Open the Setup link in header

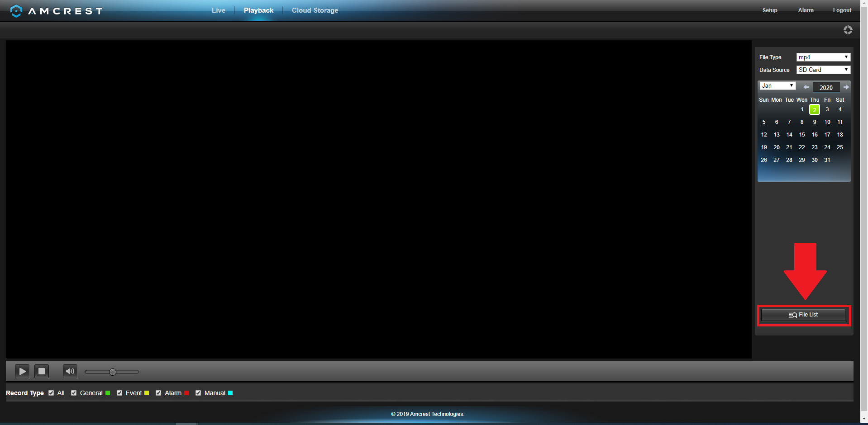[769, 10]
